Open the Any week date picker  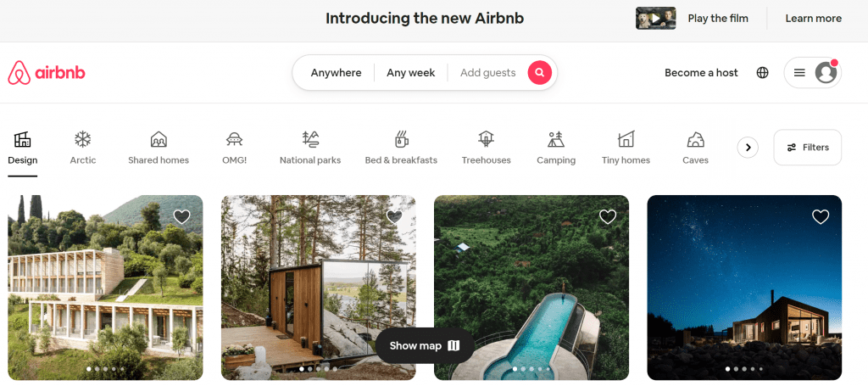point(411,73)
